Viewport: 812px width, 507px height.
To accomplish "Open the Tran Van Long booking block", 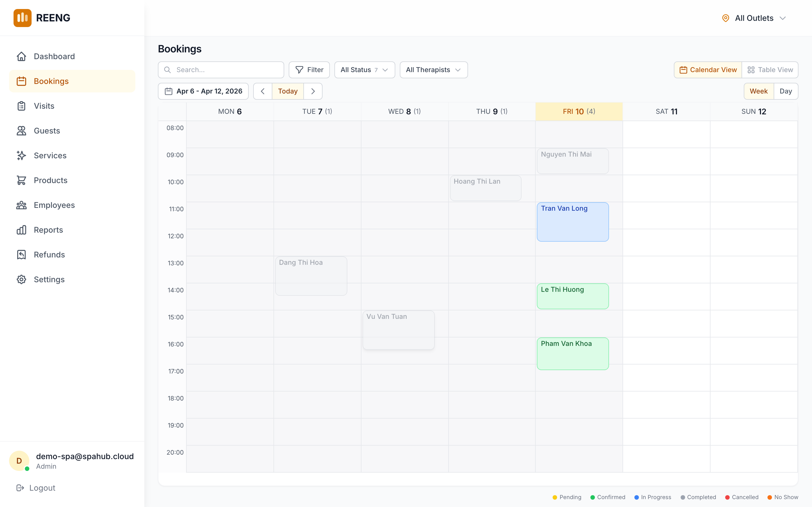I will click(572, 222).
